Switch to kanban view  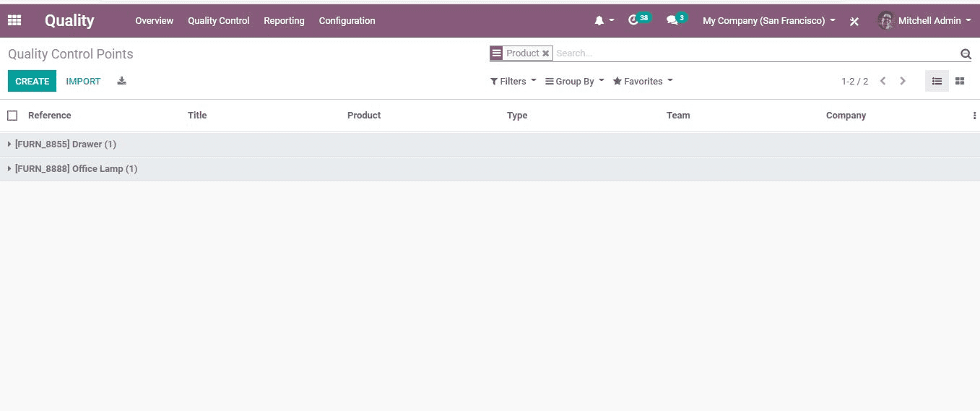click(960, 81)
